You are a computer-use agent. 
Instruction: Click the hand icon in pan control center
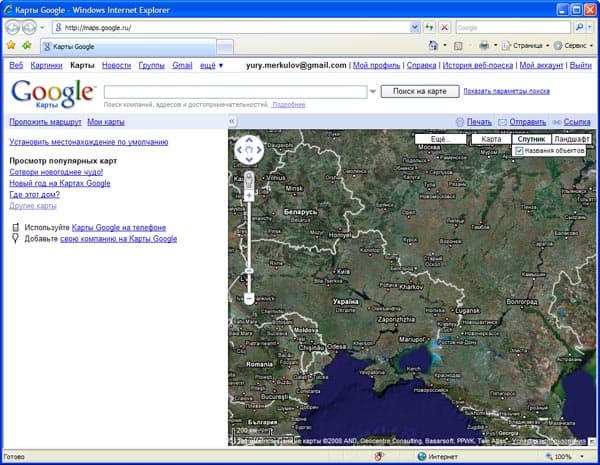point(249,150)
